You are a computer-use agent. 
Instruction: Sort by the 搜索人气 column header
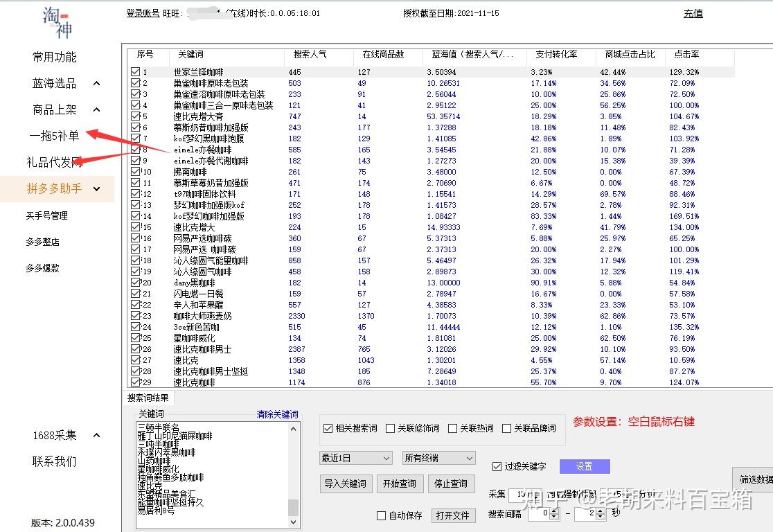point(319,54)
